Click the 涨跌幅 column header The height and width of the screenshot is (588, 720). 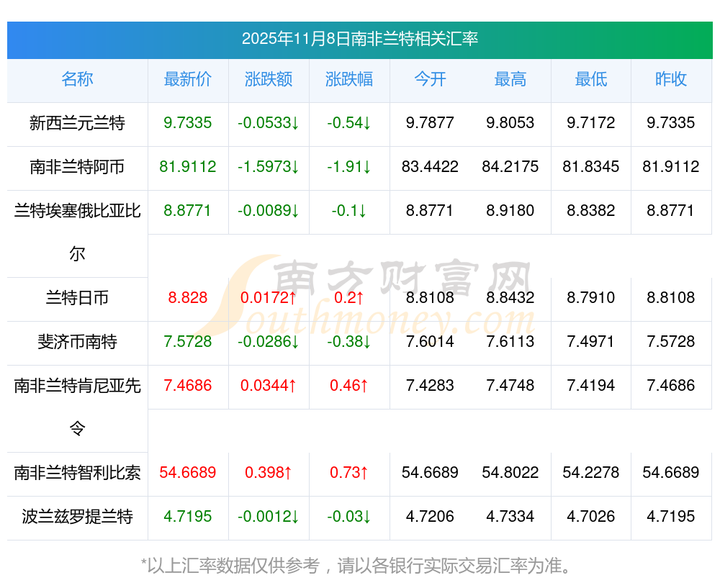click(x=349, y=80)
